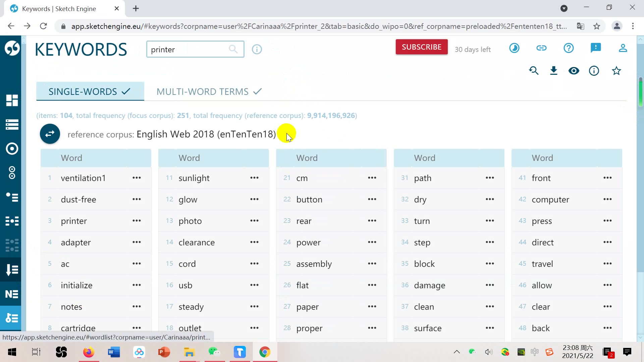Open Google Chrome from the taskbar
This screenshot has width=644, height=362.
[265, 352]
